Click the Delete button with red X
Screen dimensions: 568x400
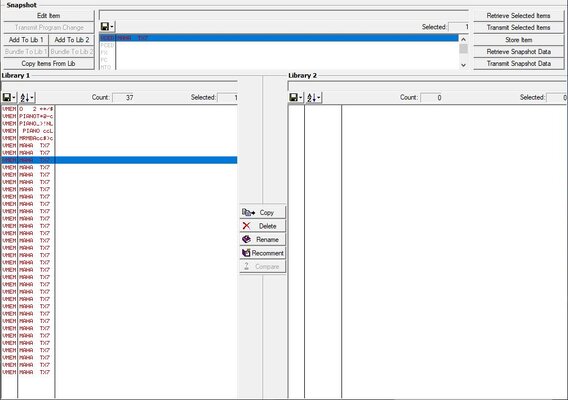[263, 226]
